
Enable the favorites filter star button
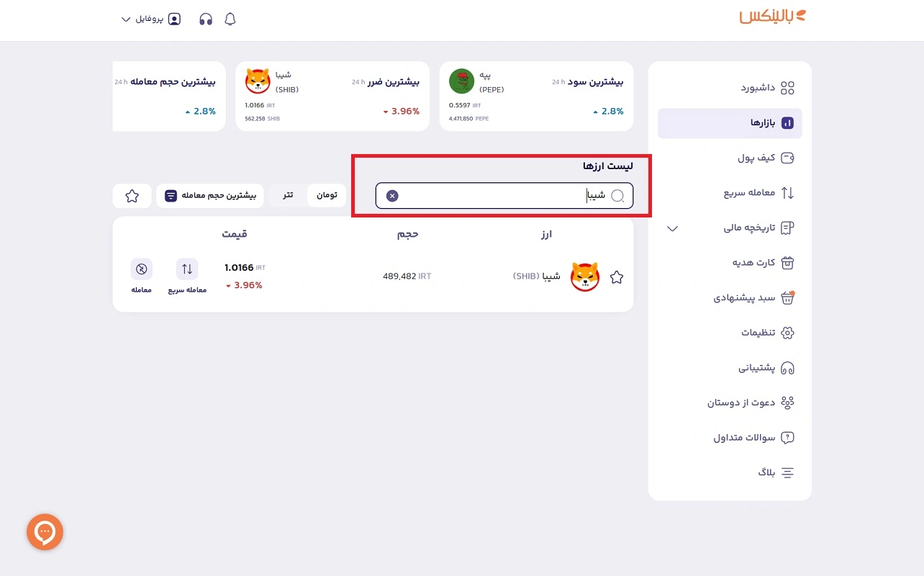click(132, 195)
